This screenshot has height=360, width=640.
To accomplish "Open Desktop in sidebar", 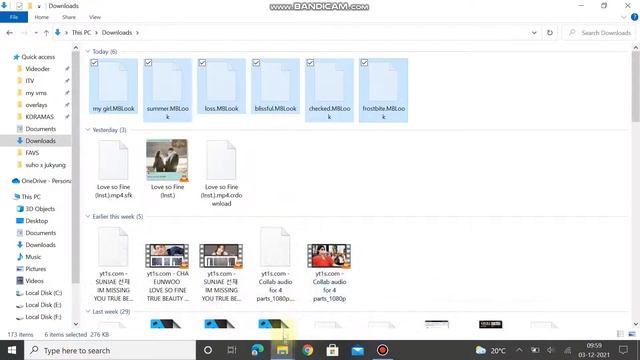I will (36, 221).
